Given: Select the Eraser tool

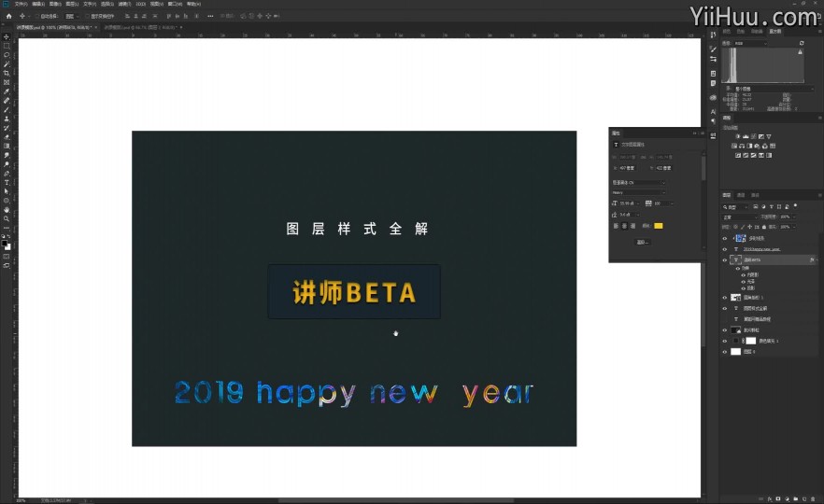Looking at the screenshot, I should (7, 136).
